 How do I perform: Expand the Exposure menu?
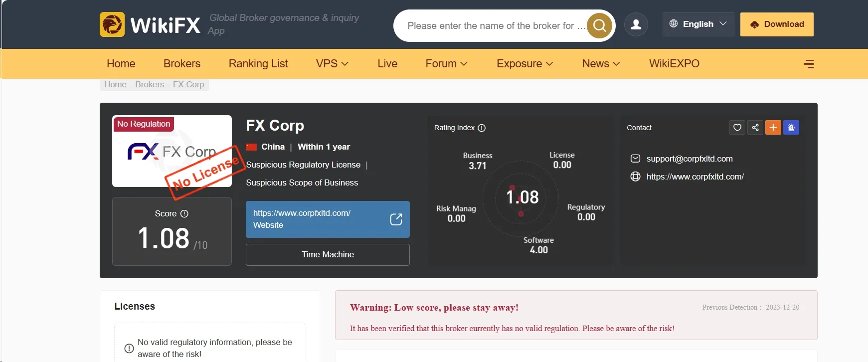(525, 64)
